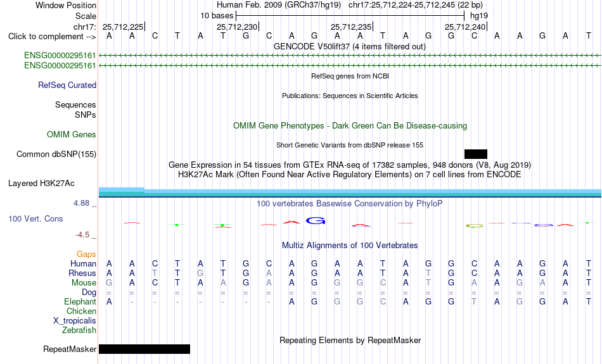Click the 100 Vert. Cons track label

pos(35,218)
